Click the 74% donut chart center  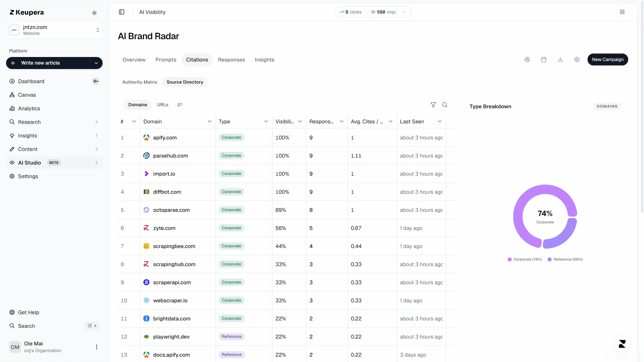point(545,217)
